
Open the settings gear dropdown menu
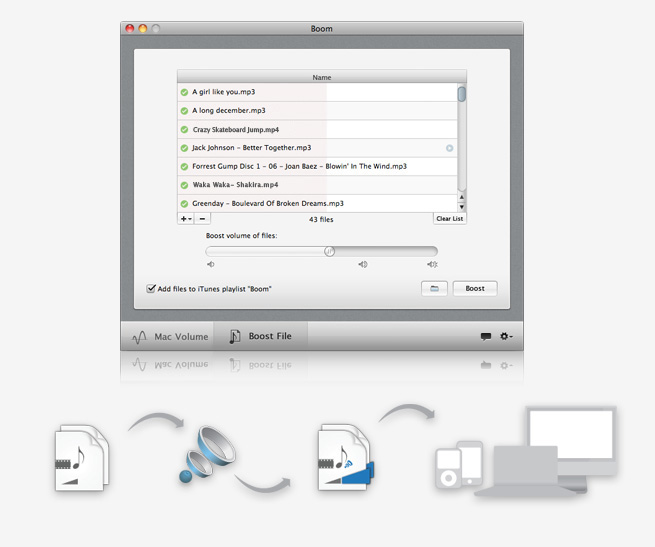tap(506, 336)
